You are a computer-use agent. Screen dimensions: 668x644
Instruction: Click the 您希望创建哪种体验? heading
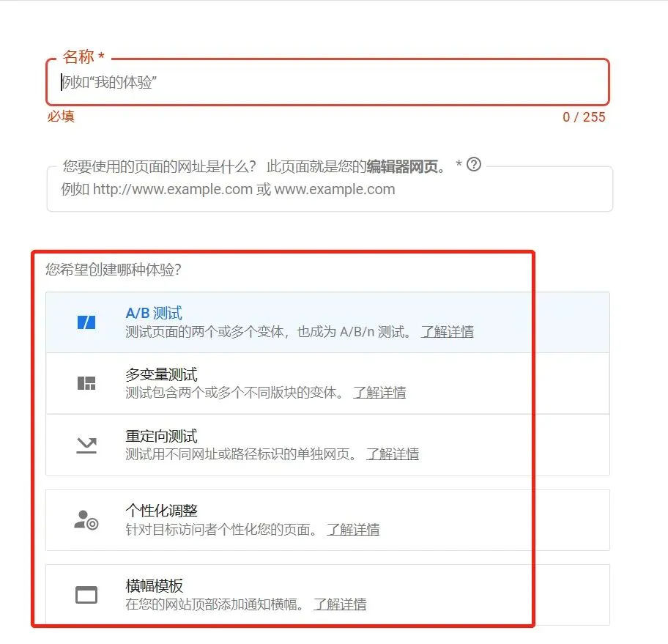pyautogui.click(x=114, y=270)
